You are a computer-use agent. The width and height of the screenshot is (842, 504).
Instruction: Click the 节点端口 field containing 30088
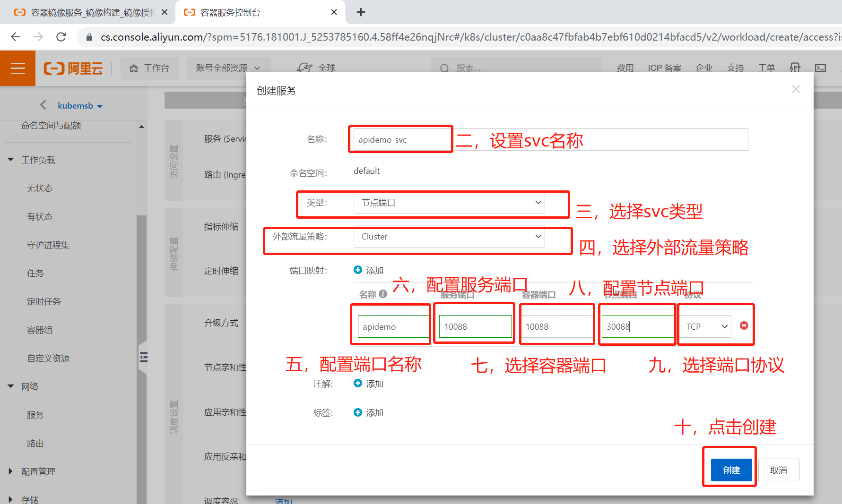[638, 326]
